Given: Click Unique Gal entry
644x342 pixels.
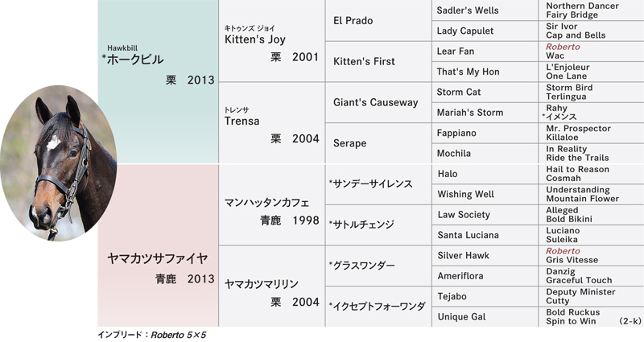Looking at the screenshot, I should 461,317.
